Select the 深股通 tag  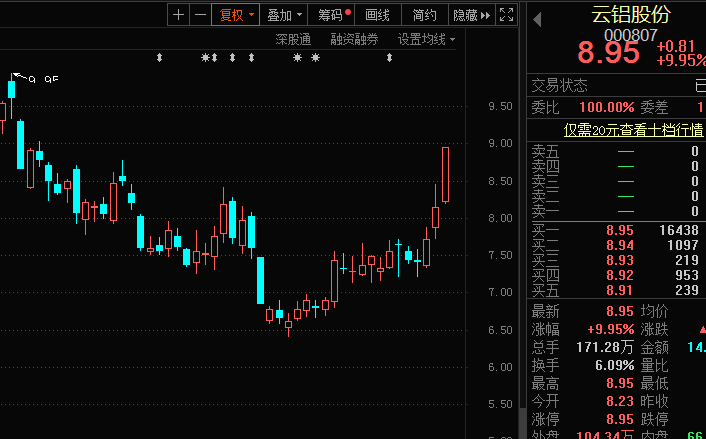point(293,39)
